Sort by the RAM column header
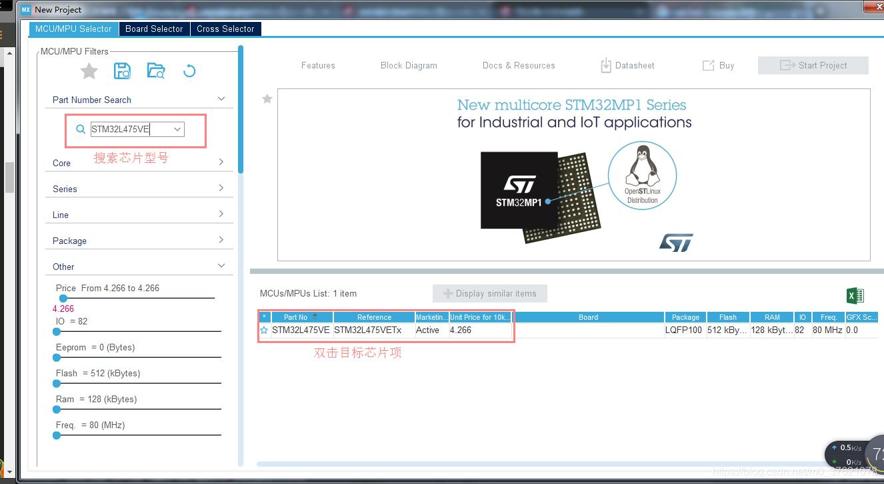Viewport: 884px width, 484px height. point(772,317)
